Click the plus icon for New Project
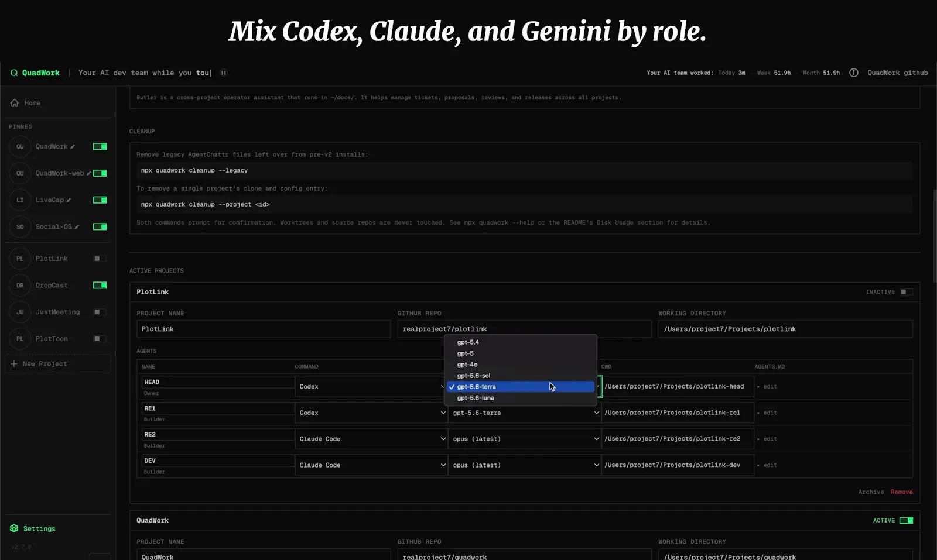The image size is (937, 560). [14, 364]
